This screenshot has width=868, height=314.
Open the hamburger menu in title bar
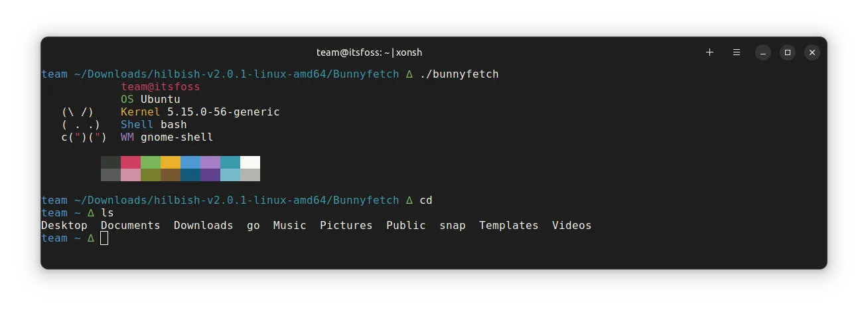[736, 52]
